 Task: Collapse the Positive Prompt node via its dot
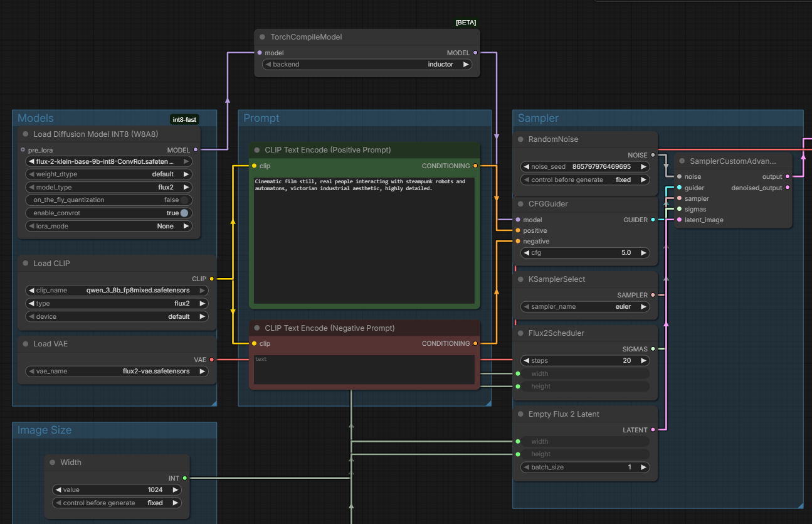257,150
